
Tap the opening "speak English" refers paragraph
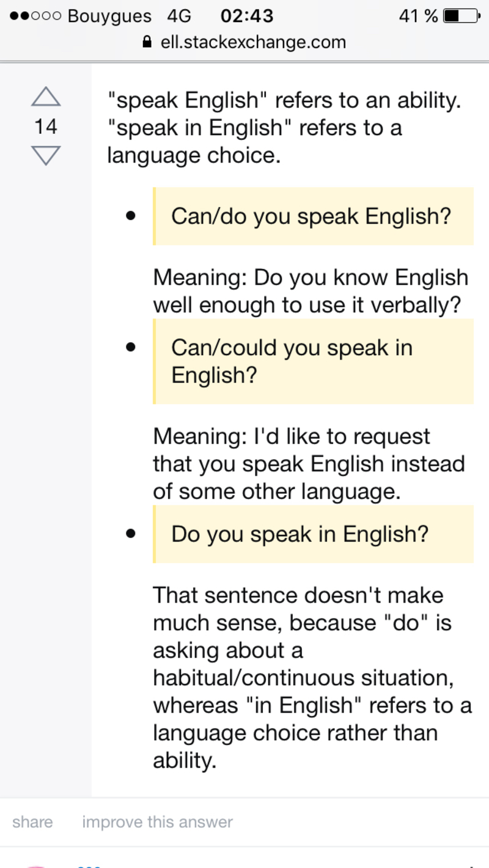pyautogui.click(x=284, y=128)
